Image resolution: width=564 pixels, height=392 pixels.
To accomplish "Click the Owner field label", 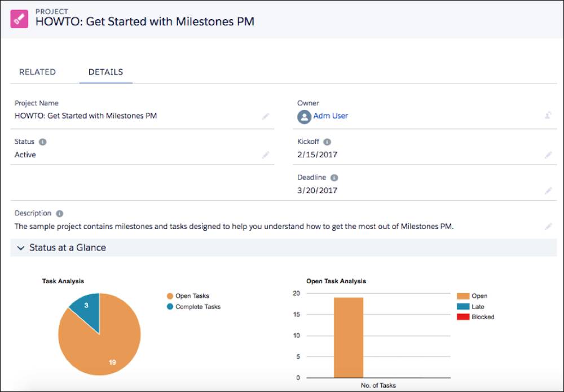I will click(x=308, y=103).
